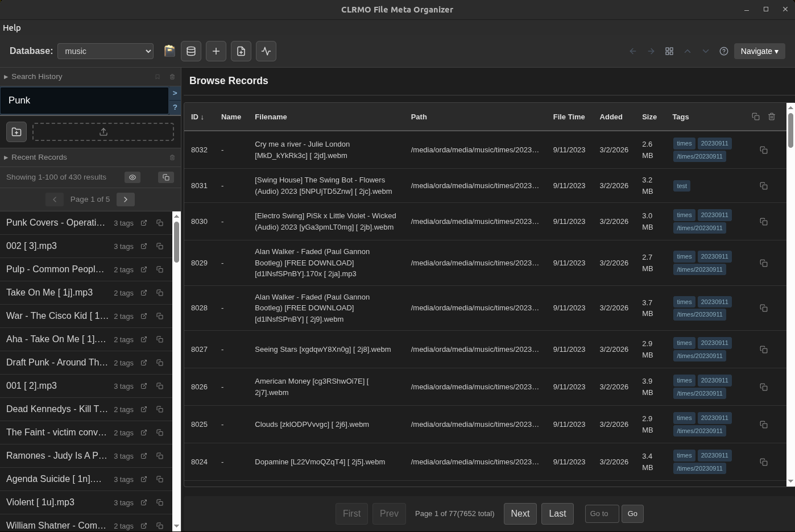Click the help question mark icon
The image size is (795, 532).
(724, 51)
